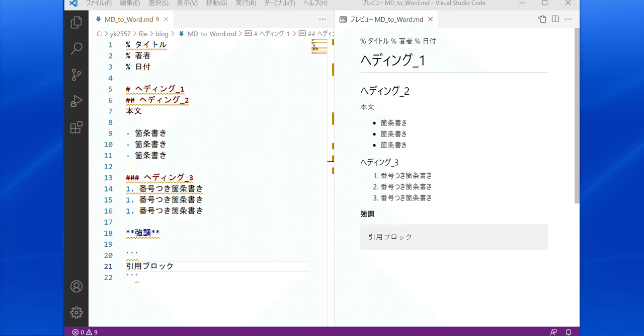
Task: Maximize the VS Code window
Action: tap(545, 3)
